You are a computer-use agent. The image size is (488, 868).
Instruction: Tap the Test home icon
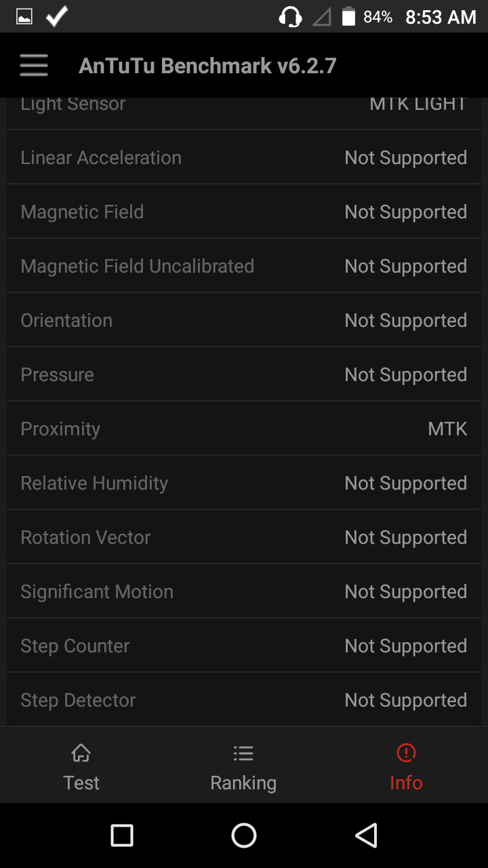pyautogui.click(x=81, y=753)
